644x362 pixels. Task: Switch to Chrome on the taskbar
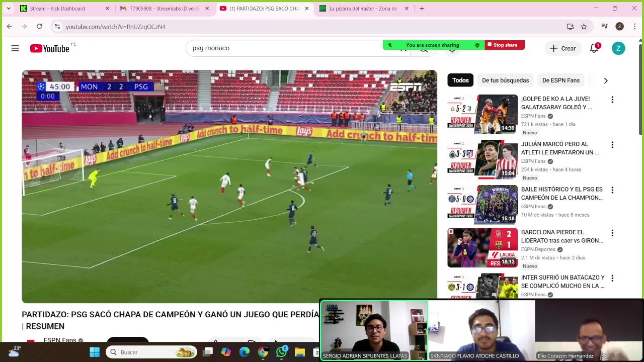tap(263, 352)
